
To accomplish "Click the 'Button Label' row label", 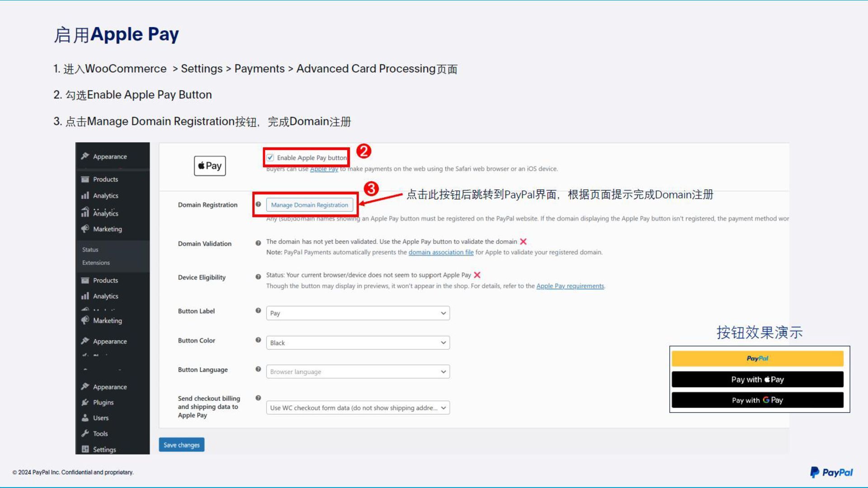I will pyautogui.click(x=196, y=311).
